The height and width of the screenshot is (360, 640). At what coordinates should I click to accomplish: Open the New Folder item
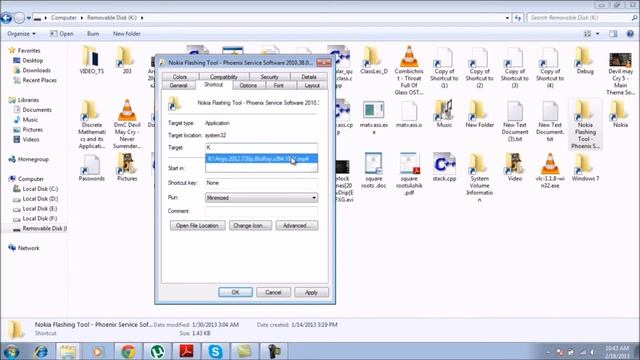(479, 113)
